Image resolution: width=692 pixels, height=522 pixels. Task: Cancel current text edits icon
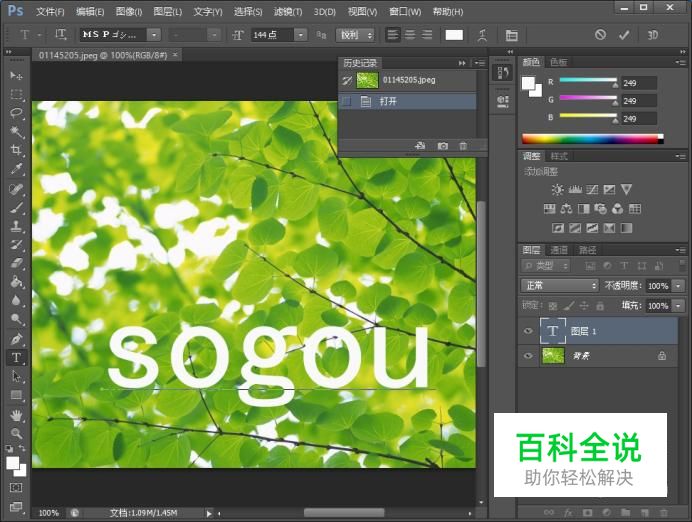coord(600,34)
